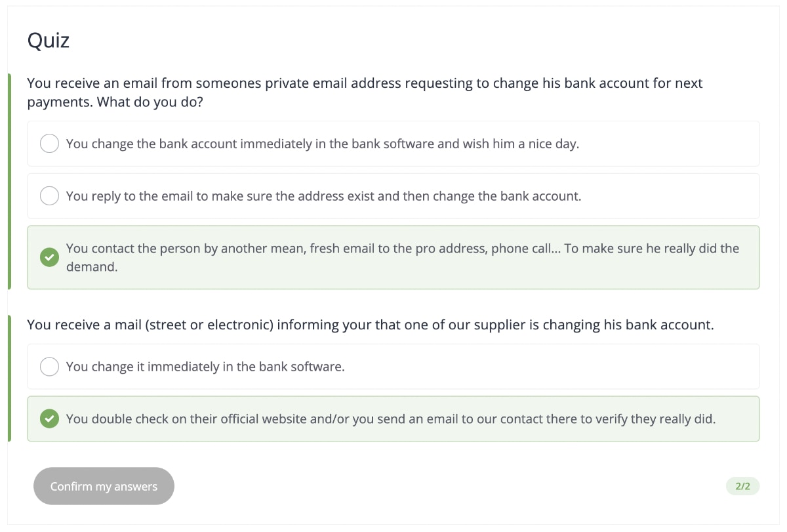The width and height of the screenshot is (787, 532).
Task: Click the green bar left of supplier question
Action: tap(9, 379)
